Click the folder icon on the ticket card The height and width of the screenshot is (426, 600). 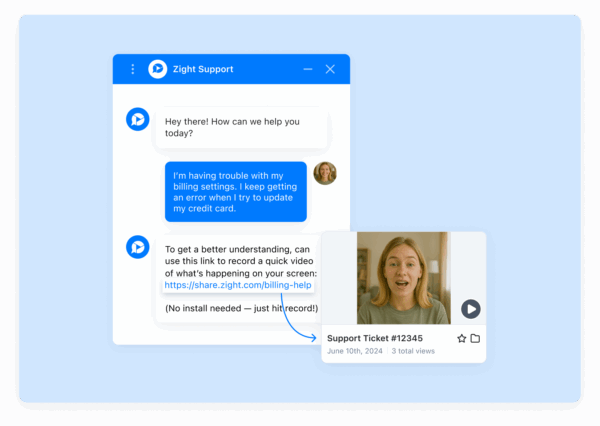pyautogui.click(x=475, y=338)
